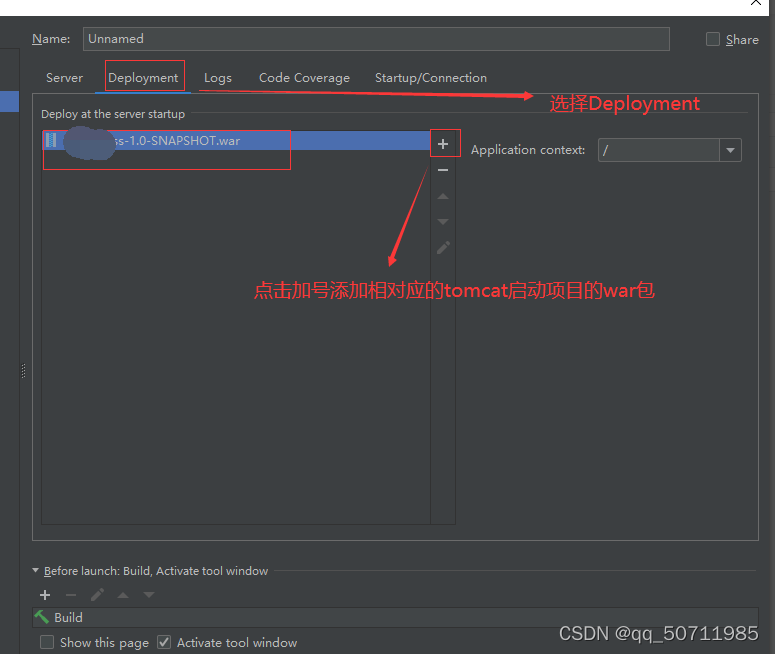The height and width of the screenshot is (654, 775).
Task: Open the Deployment tab
Action: tap(143, 78)
